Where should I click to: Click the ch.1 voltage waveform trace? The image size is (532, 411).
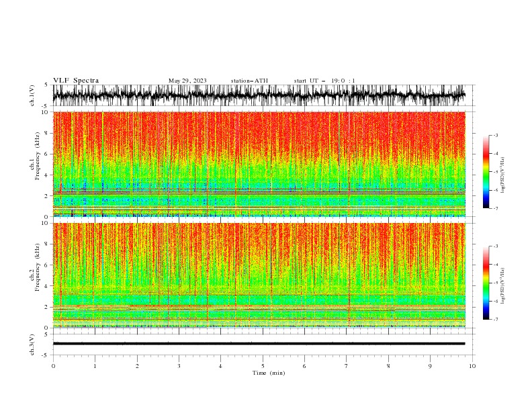(259, 95)
